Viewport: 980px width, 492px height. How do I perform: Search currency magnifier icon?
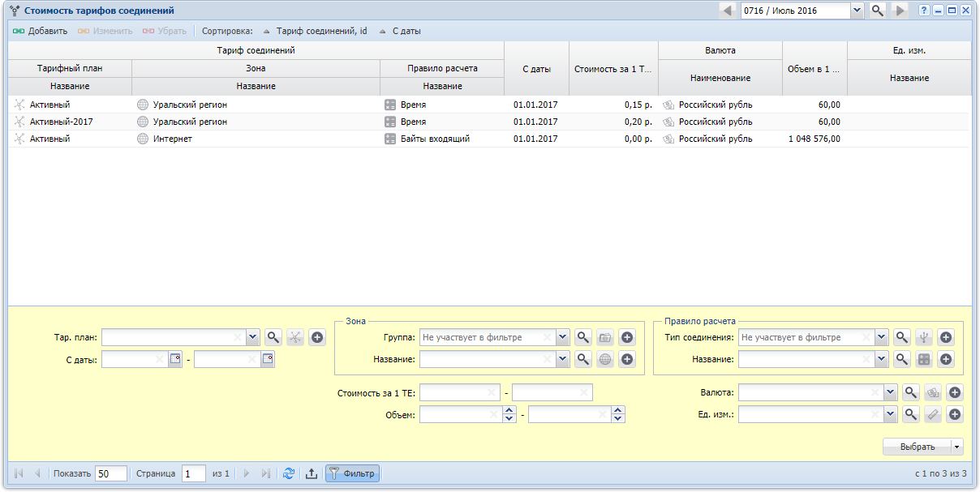click(x=911, y=392)
